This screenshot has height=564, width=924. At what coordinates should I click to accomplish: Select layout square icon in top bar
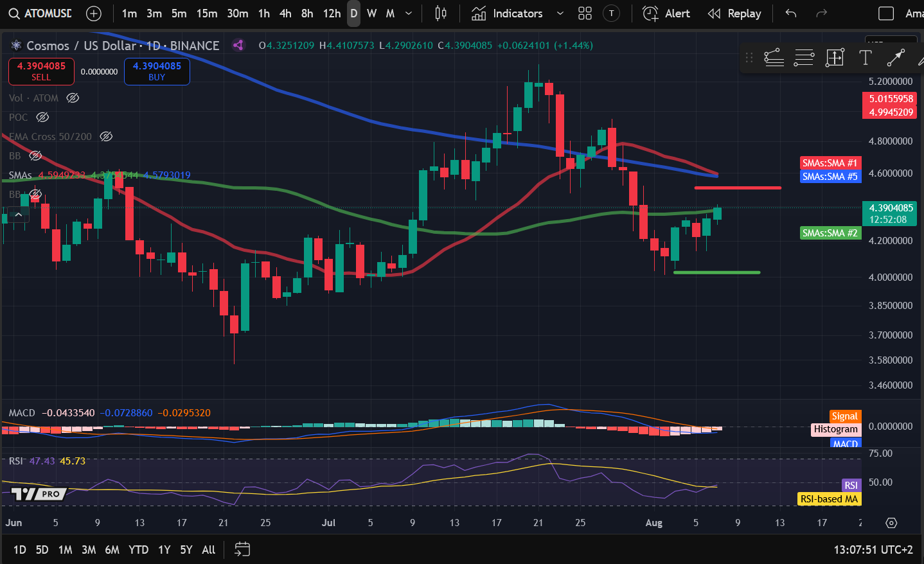(886, 13)
